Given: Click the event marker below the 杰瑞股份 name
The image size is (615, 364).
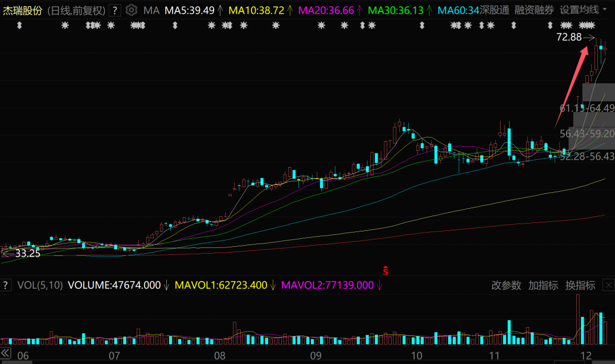Looking at the screenshot, I should point(19,26).
